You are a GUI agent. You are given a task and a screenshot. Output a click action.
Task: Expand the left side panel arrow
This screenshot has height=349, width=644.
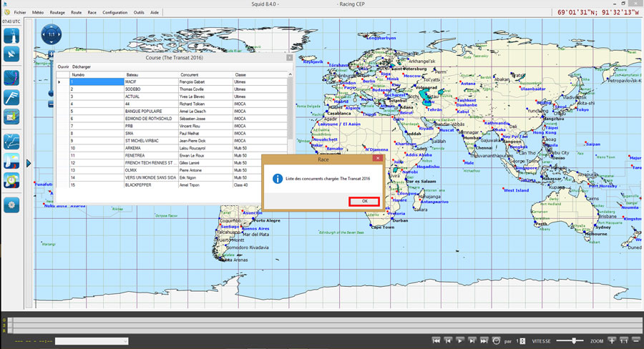pyautogui.click(x=29, y=164)
